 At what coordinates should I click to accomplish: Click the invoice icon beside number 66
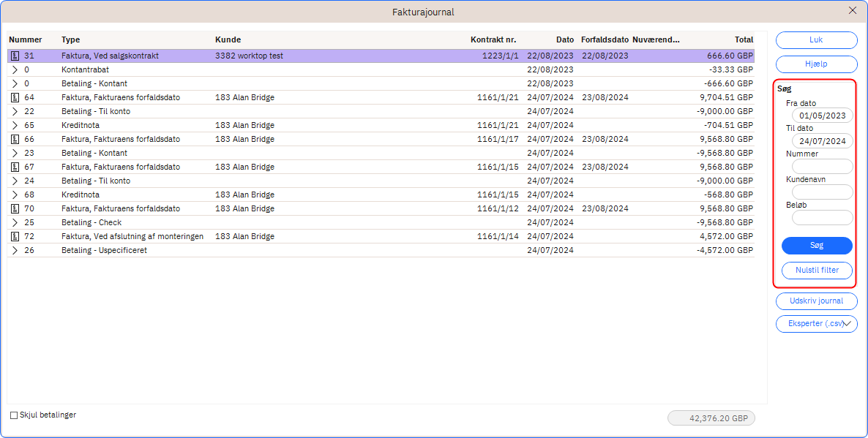[15, 139]
